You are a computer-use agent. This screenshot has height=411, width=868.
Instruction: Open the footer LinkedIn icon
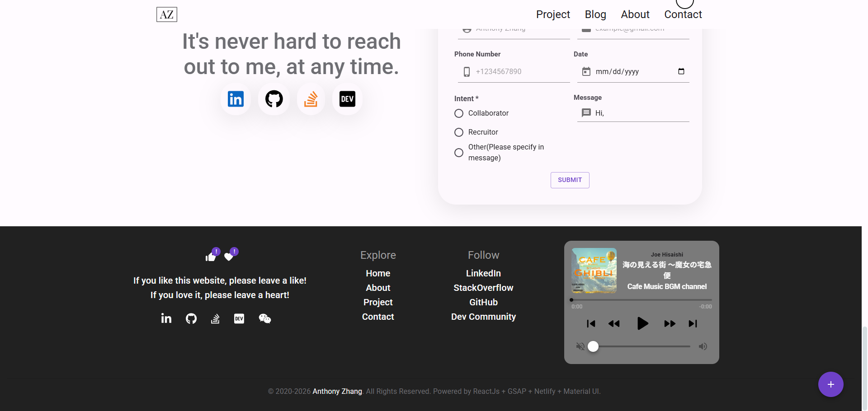pyautogui.click(x=166, y=318)
